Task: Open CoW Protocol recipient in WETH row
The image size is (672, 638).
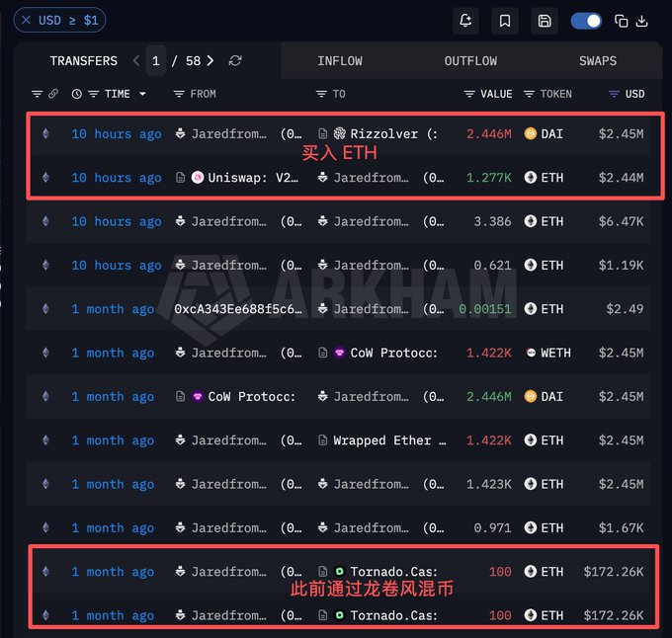Action: point(394,353)
